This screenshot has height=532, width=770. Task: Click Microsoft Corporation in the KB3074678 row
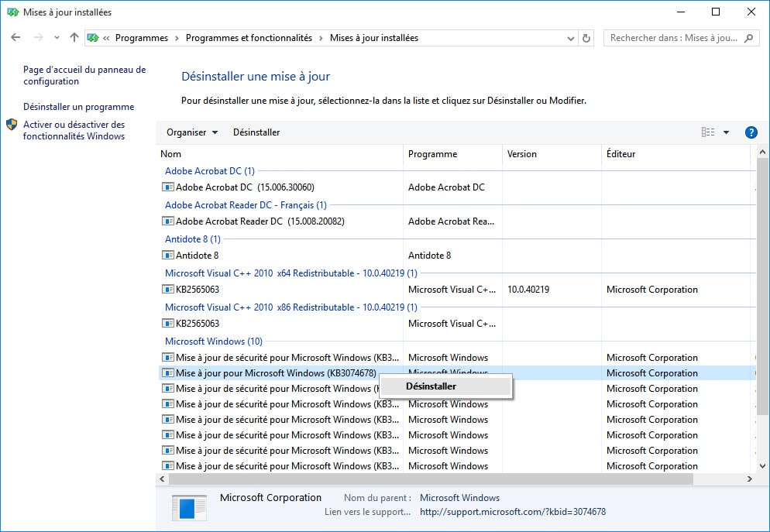(x=652, y=373)
